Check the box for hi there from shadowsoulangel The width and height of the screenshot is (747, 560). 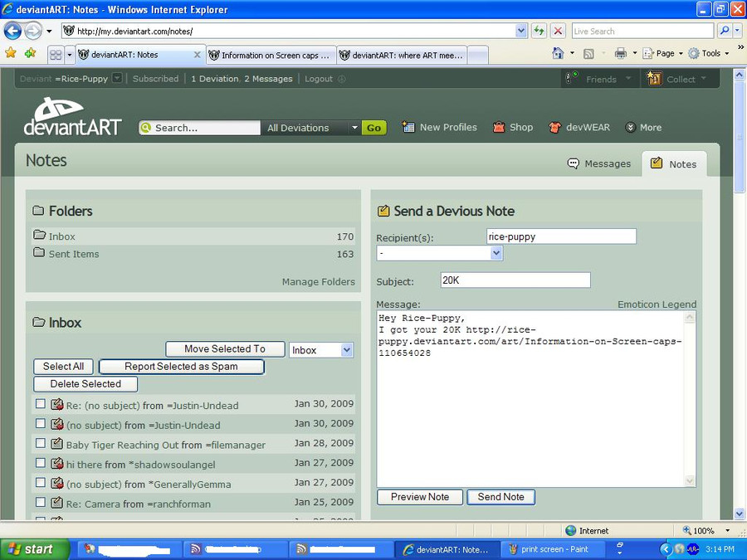point(41,463)
